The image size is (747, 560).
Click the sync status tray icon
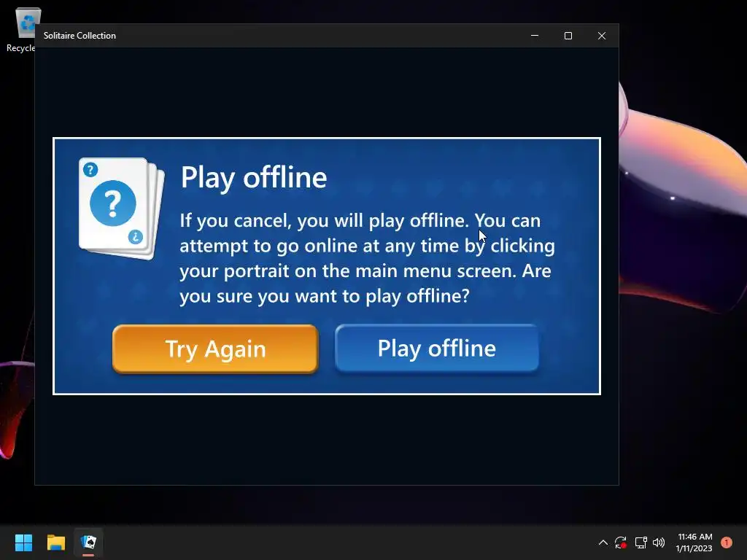[x=620, y=542]
